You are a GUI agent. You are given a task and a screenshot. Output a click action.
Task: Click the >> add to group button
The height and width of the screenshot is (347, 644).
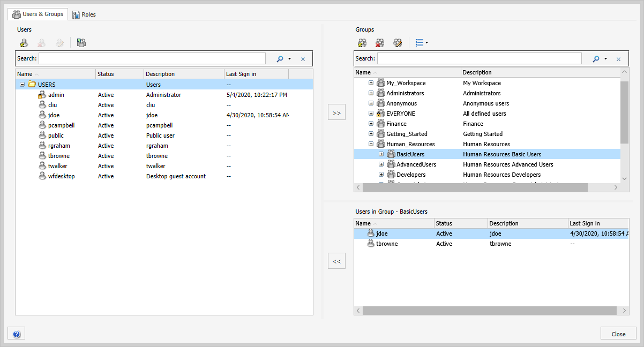pos(336,113)
